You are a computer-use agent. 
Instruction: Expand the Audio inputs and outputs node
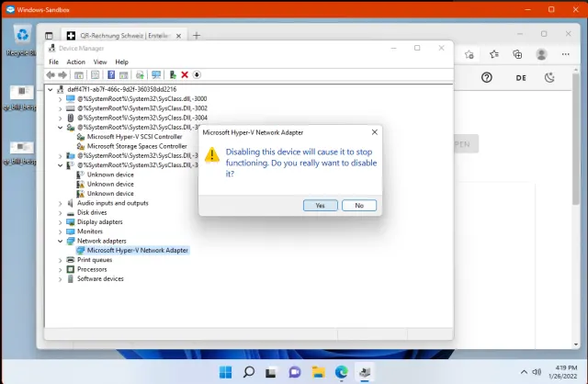(x=62, y=202)
